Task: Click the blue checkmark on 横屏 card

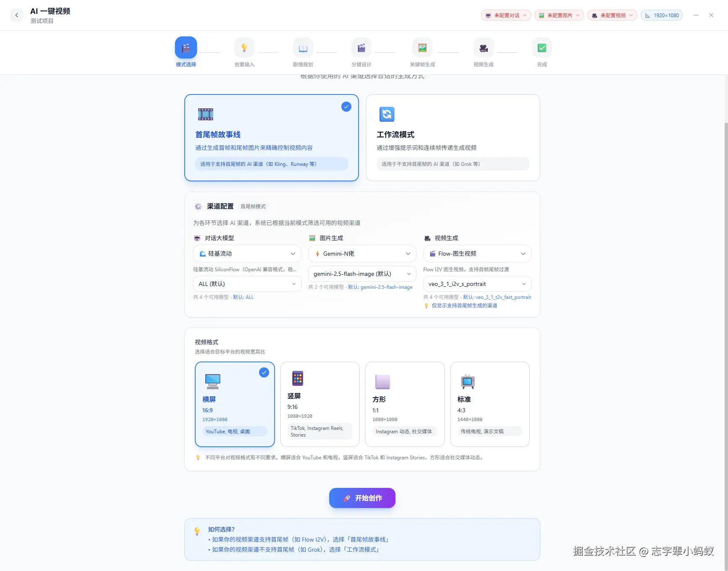Action: click(x=264, y=372)
